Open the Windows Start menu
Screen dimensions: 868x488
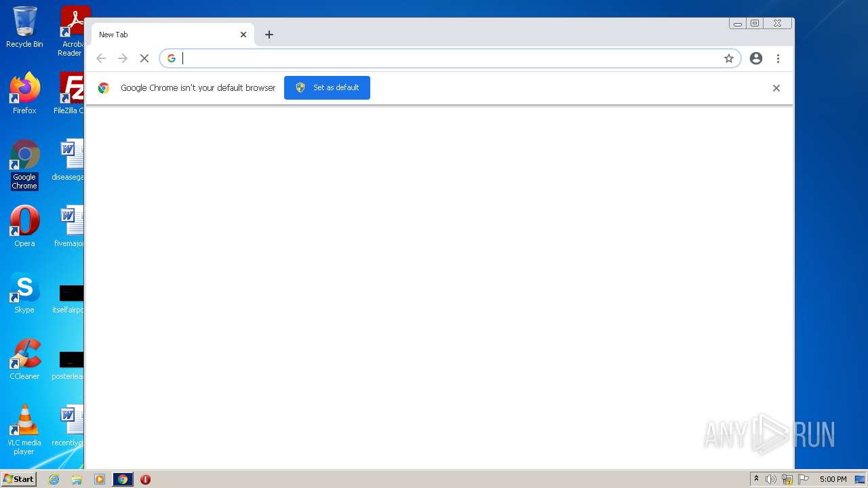[x=18, y=479]
